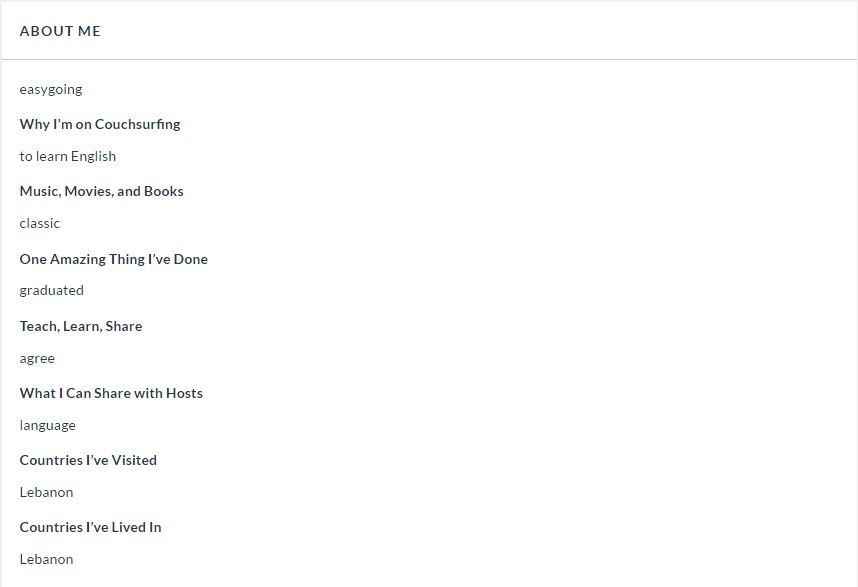Screen dimensions: 858x587
Task: Click the Countries I've Lived In heading
Action: (x=90, y=527)
